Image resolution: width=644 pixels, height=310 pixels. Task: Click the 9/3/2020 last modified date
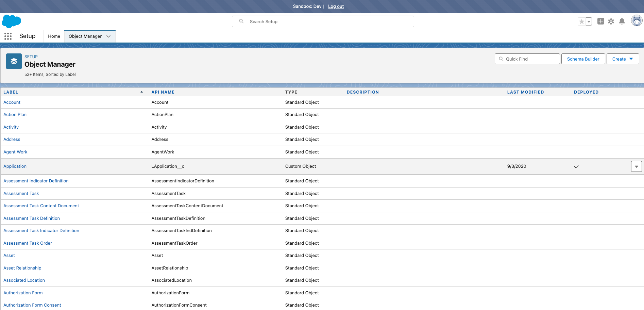pyautogui.click(x=516, y=166)
